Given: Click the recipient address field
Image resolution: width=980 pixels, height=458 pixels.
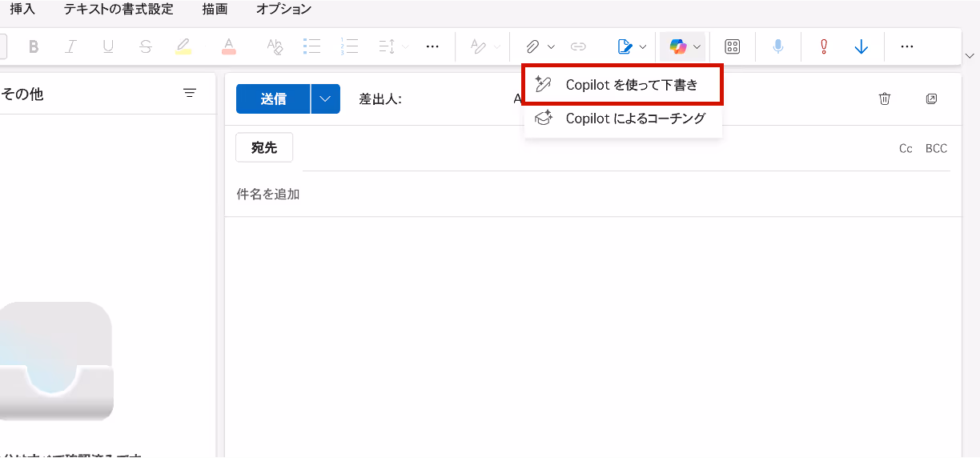Looking at the screenshot, I should pos(596,149).
